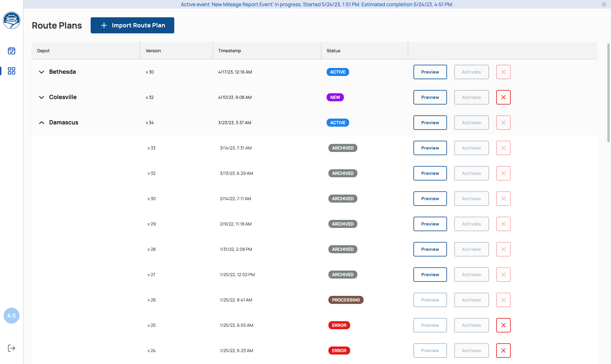The width and height of the screenshot is (611, 364).
Task: Open the calendar/schedule view in sidebar
Action: [x=11, y=50]
